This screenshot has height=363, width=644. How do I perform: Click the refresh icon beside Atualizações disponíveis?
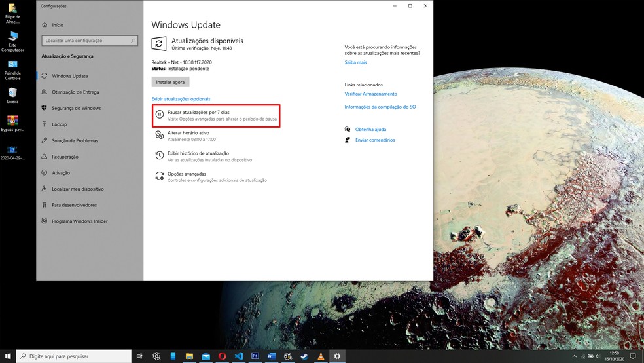point(159,44)
